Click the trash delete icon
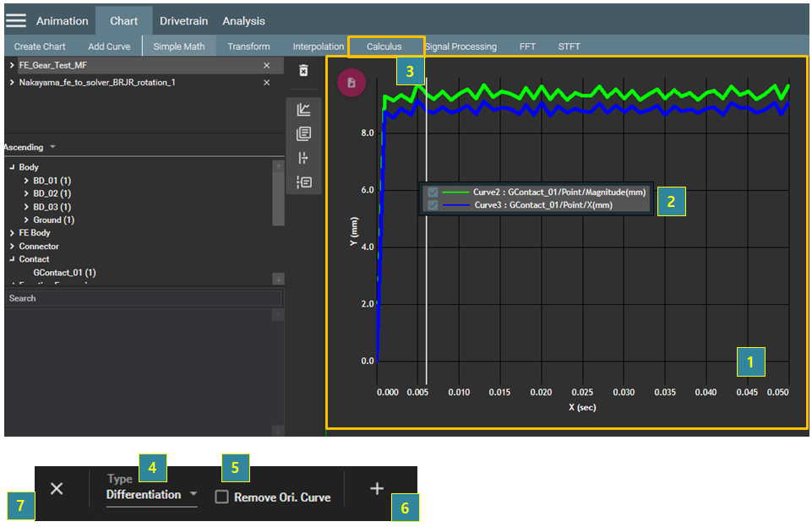 coord(303,71)
